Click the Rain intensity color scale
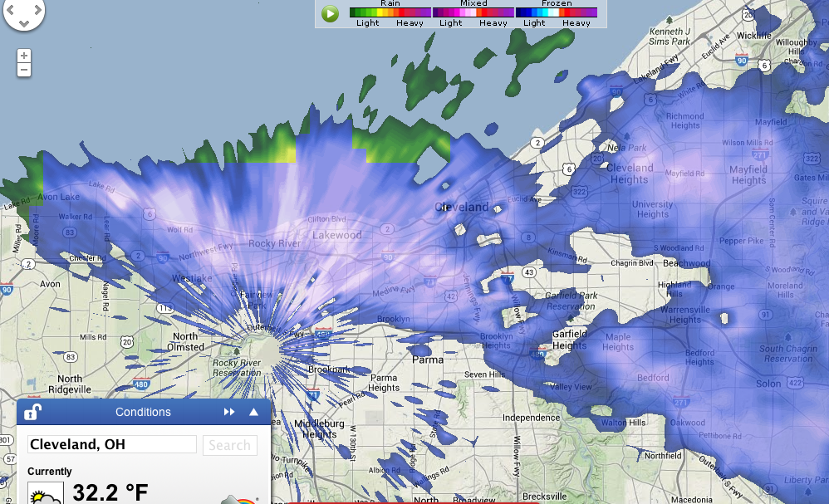Screen dimensions: 829x504 pyautogui.click(x=390, y=12)
